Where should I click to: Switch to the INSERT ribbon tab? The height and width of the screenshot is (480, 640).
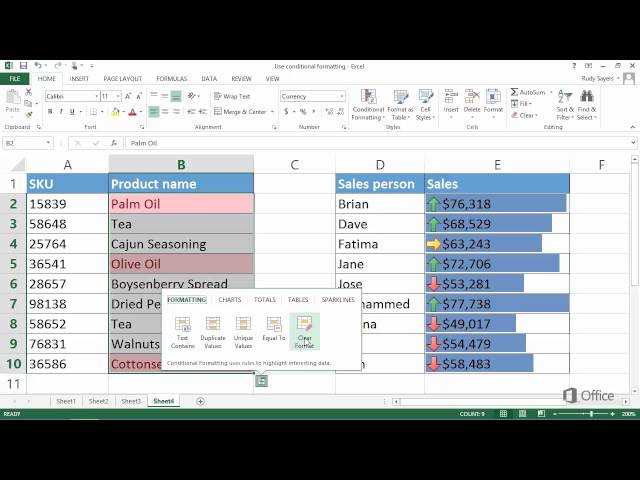79,78
